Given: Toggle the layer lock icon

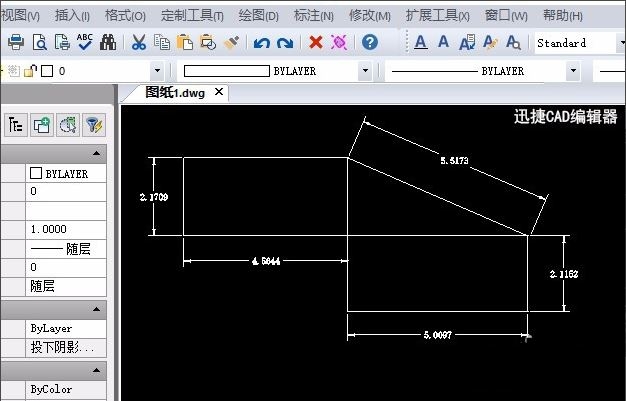Looking at the screenshot, I should coord(30,71).
